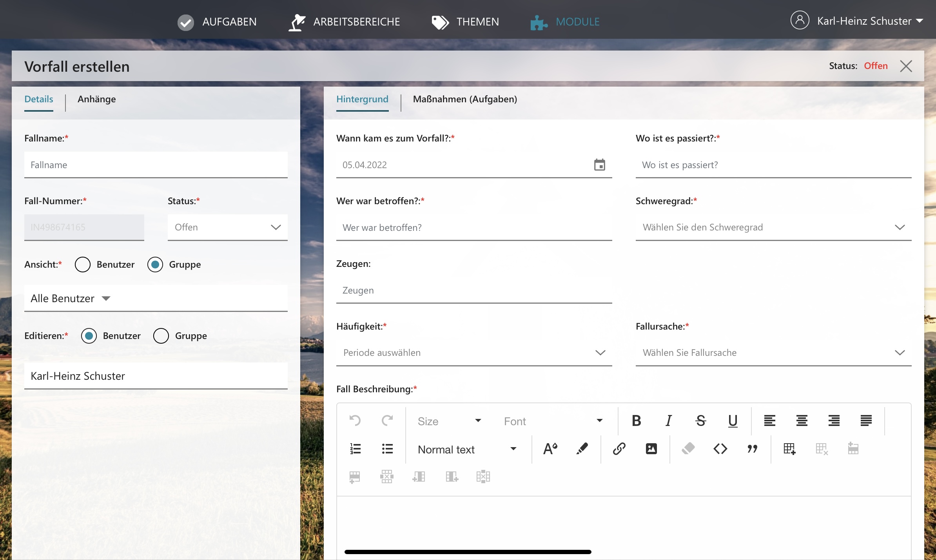
Task: Click the text highlight color icon
Action: tap(582, 449)
